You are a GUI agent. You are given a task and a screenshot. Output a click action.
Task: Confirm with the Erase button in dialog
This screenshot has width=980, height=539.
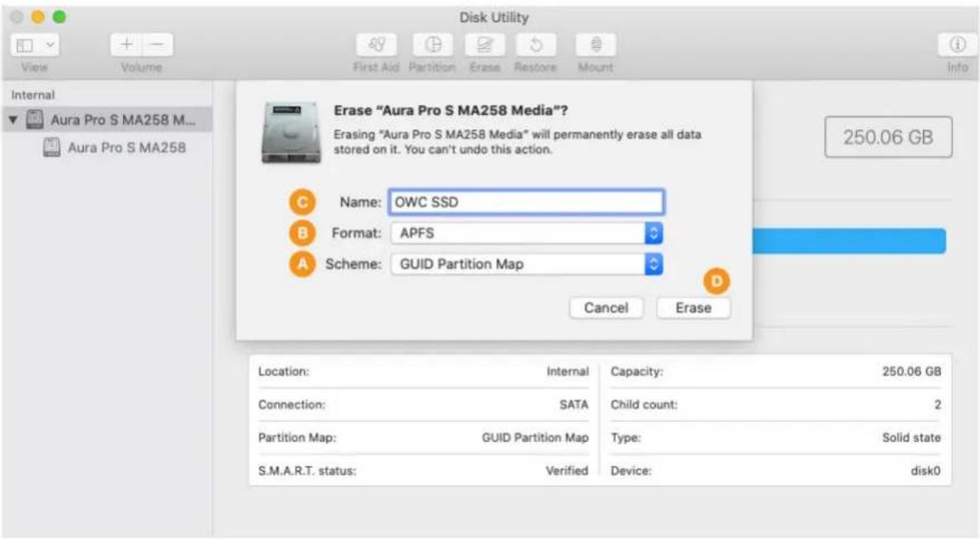[694, 308]
